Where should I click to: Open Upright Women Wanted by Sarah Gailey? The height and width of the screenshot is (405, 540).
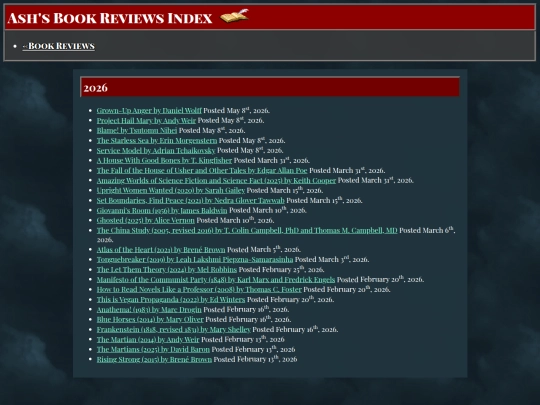coord(170,190)
